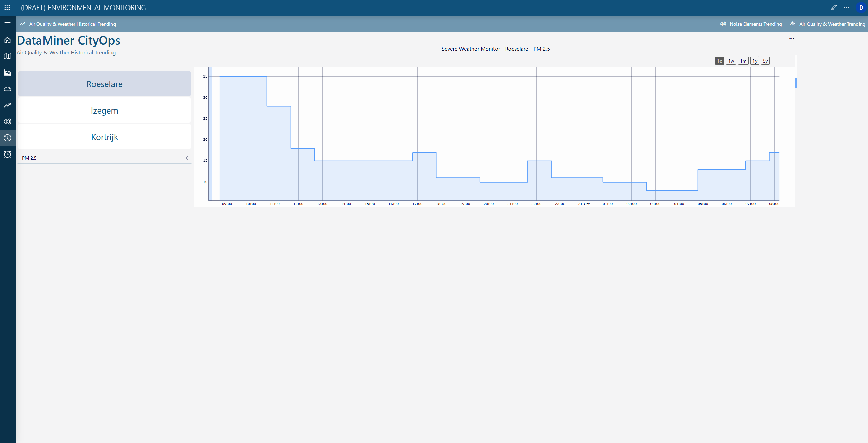This screenshot has width=868, height=443.
Task: Expand the hamburger sidebar menu
Action: tap(7, 24)
